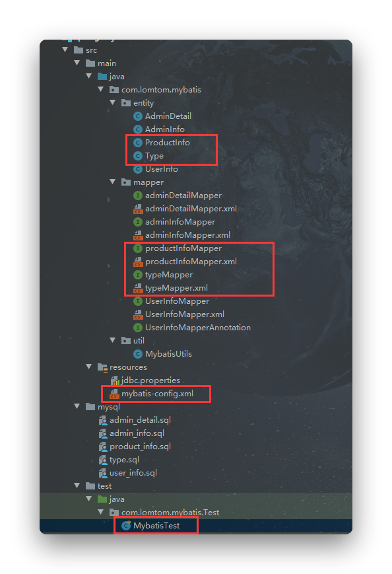Click the jdbc.properties file icon
The height and width of the screenshot is (574, 392).
pos(115,380)
